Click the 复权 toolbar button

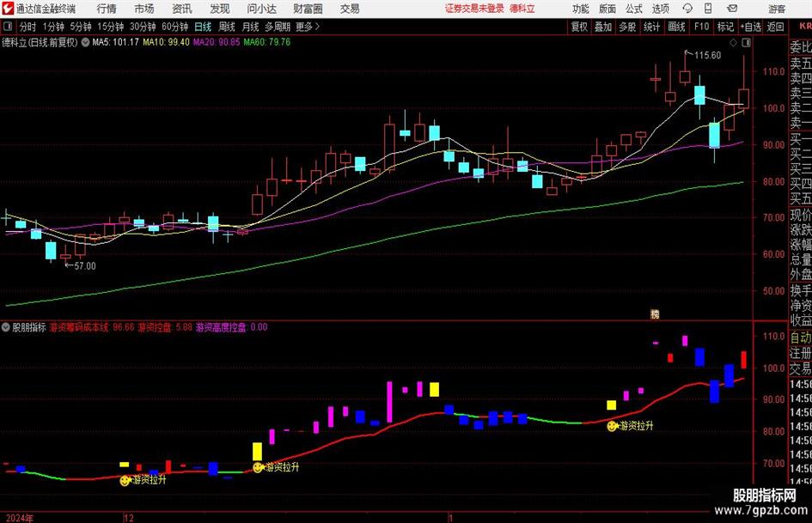tap(579, 27)
